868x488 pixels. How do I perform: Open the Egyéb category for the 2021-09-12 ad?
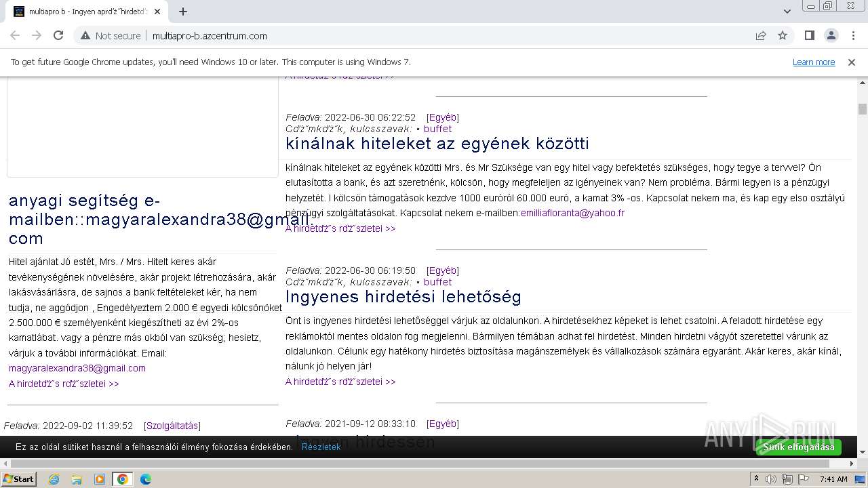tap(442, 424)
